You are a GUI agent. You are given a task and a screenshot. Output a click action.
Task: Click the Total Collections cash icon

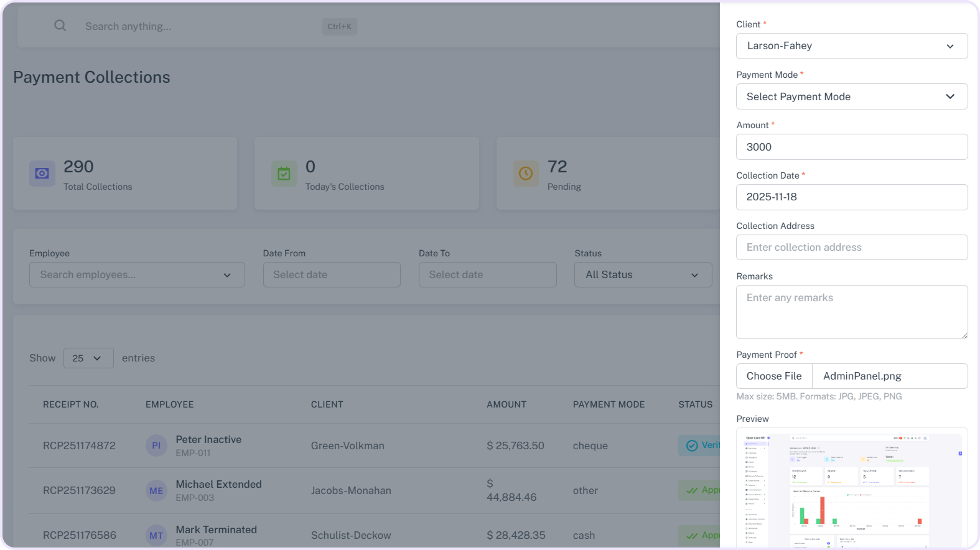[42, 174]
